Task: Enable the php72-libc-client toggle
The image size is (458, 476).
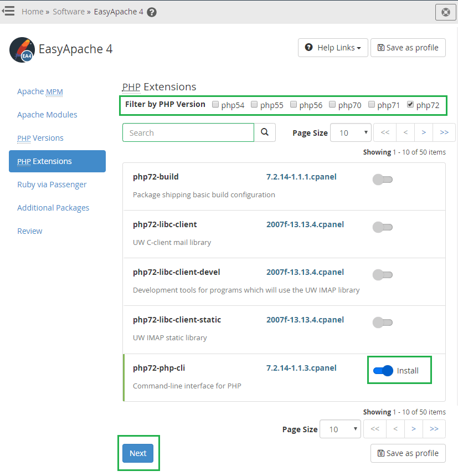Action: click(383, 227)
